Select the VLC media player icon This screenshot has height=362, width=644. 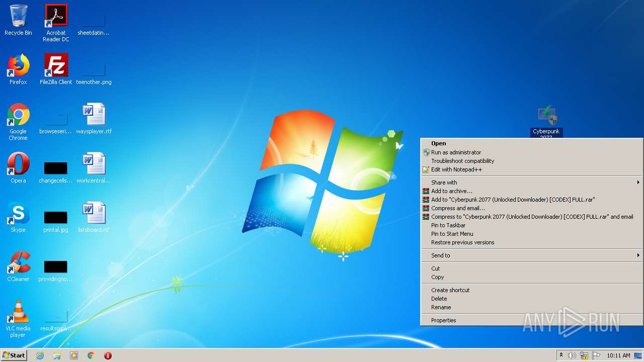click(18, 319)
